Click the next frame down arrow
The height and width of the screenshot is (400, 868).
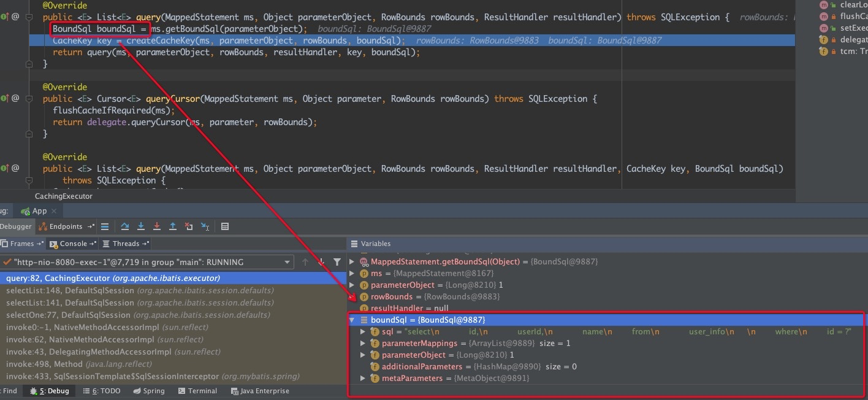point(321,262)
